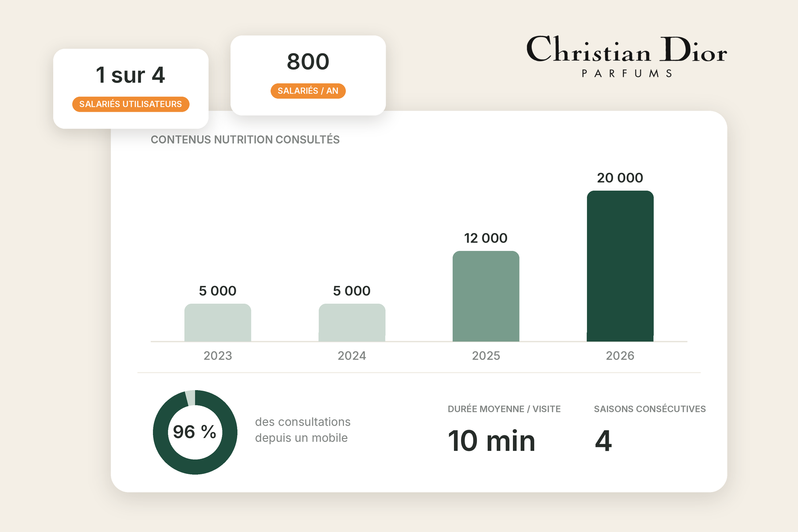Click the 'SAISONS CONSÉCUTIVES' heading
This screenshot has width=798, height=532.
point(650,409)
